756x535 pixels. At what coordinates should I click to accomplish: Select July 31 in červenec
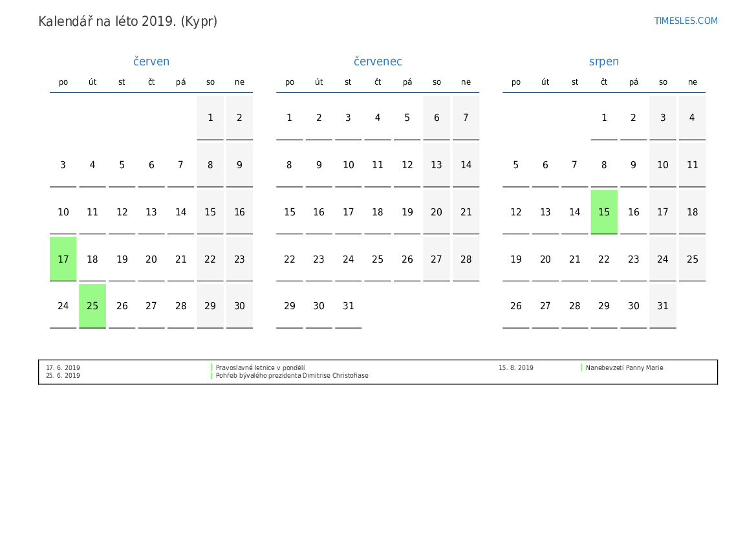[349, 306]
